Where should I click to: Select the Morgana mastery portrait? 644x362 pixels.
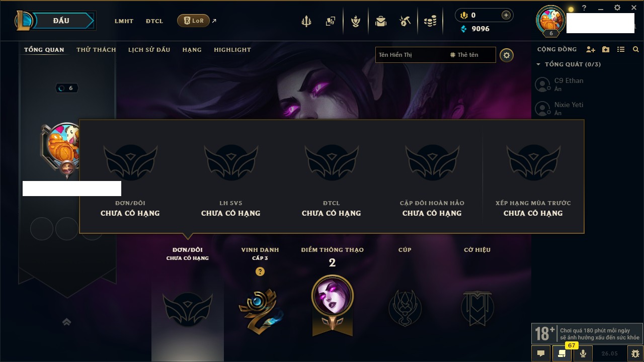click(x=333, y=297)
